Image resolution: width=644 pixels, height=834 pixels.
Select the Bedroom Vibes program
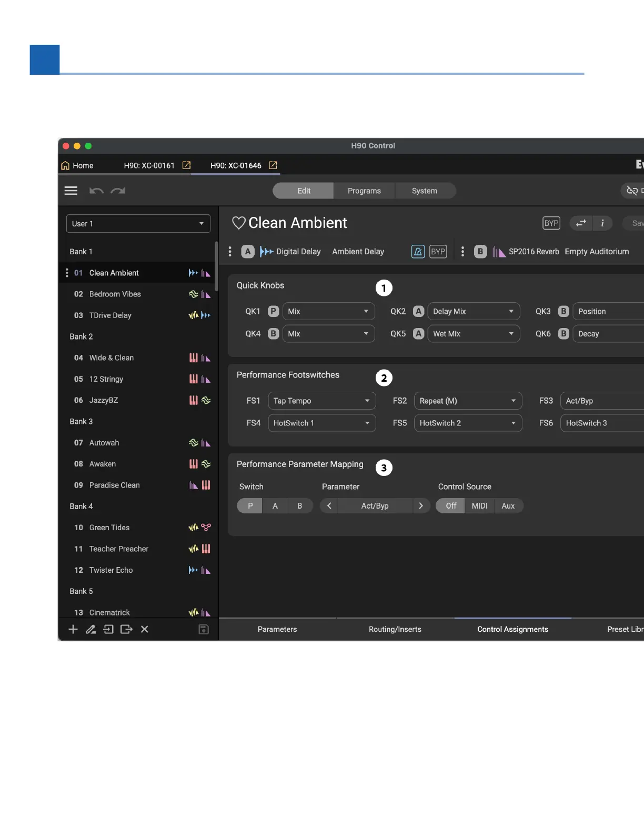(x=115, y=294)
